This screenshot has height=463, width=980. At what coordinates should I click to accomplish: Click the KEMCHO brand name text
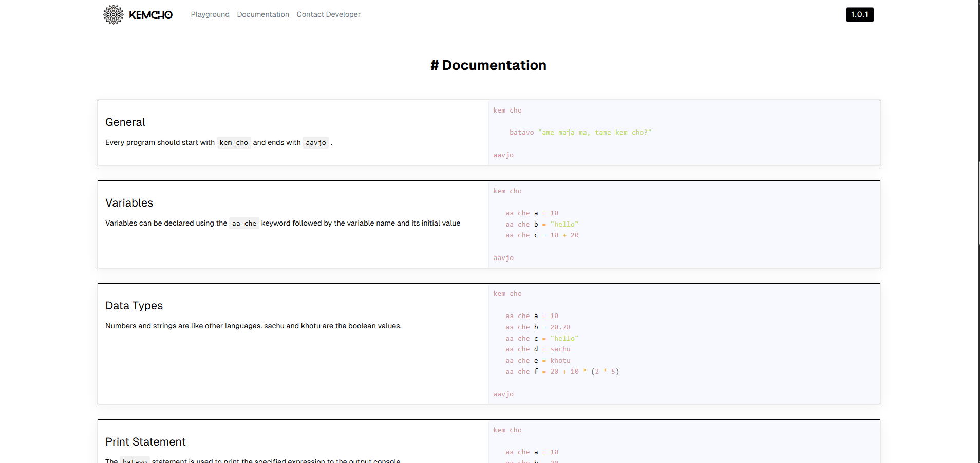150,15
